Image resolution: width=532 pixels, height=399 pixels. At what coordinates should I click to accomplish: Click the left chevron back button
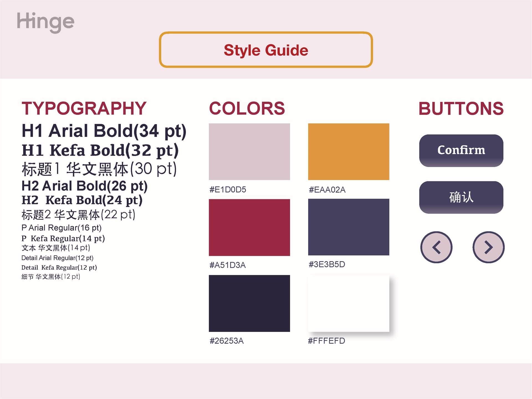click(436, 247)
